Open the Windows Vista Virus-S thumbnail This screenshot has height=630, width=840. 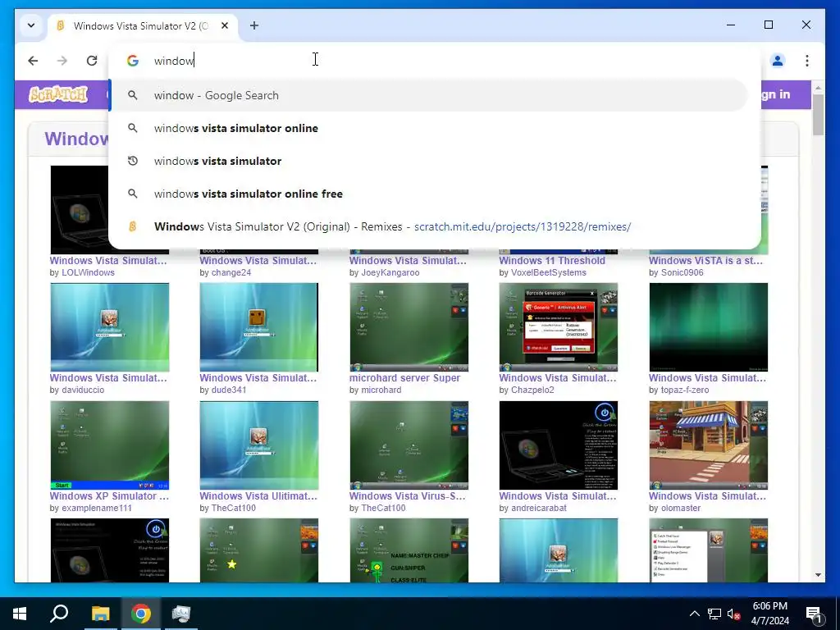(409, 445)
